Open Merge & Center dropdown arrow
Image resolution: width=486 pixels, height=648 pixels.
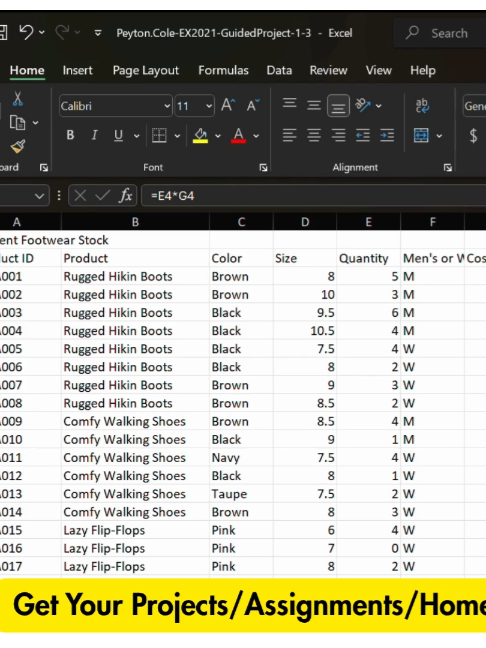tap(439, 136)
